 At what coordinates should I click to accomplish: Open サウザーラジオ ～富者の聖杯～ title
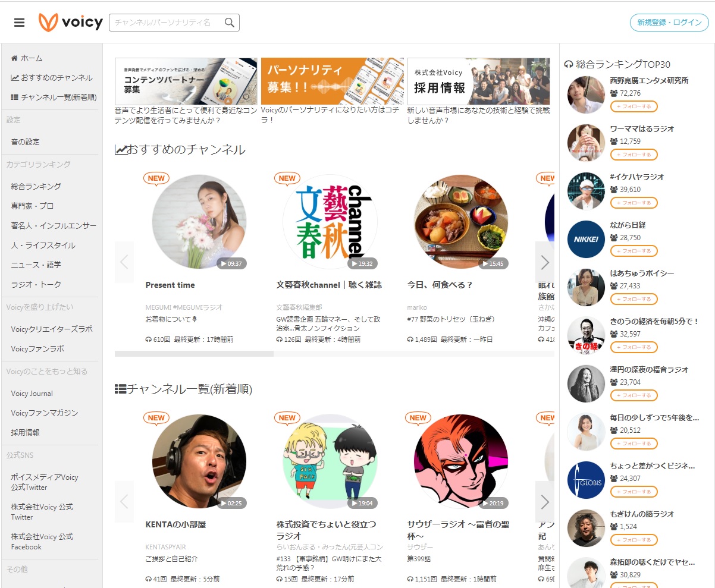click(459, 530)
